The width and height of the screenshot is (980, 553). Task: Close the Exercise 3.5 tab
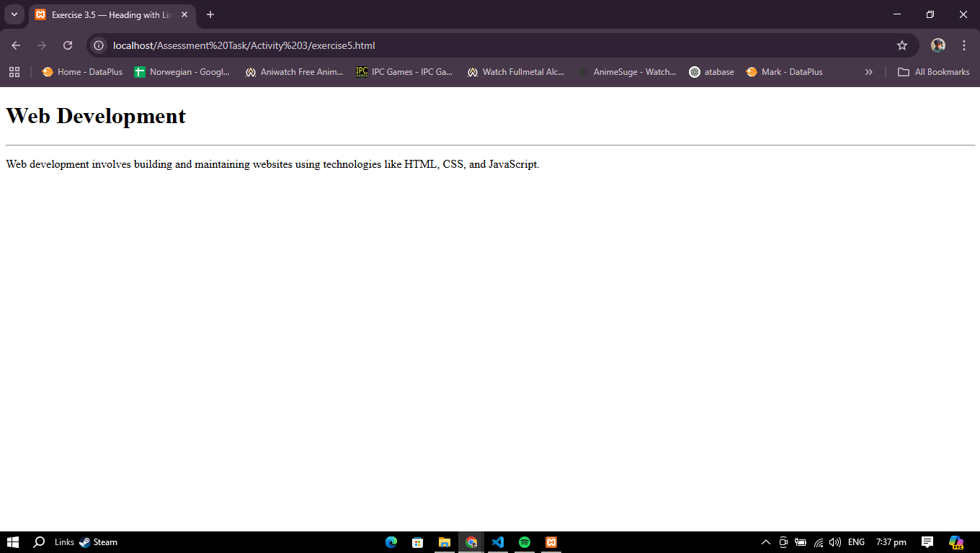click(x=184, y=14)
